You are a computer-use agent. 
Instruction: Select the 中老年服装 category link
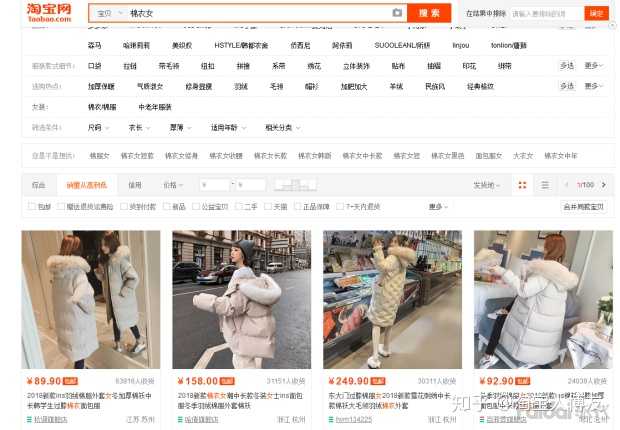pyautogui.click(x=155, y=107)
